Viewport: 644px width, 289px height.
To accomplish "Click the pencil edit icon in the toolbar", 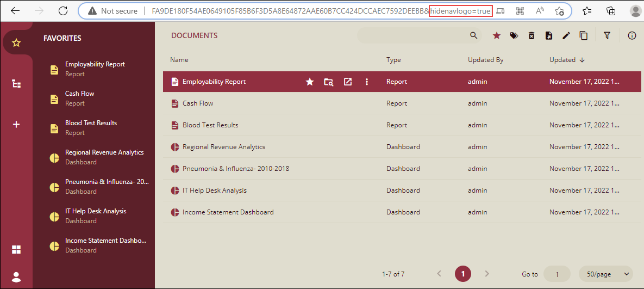I will coord(566,36).
